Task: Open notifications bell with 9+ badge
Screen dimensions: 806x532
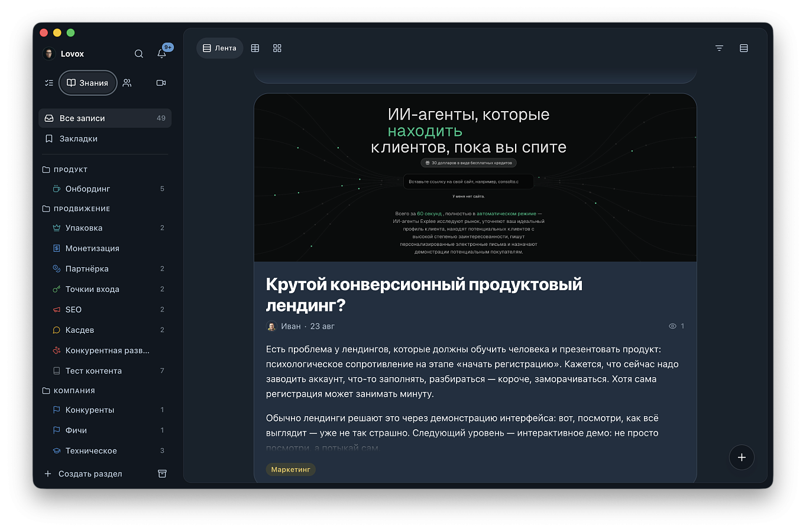Action: coord(163,52)
